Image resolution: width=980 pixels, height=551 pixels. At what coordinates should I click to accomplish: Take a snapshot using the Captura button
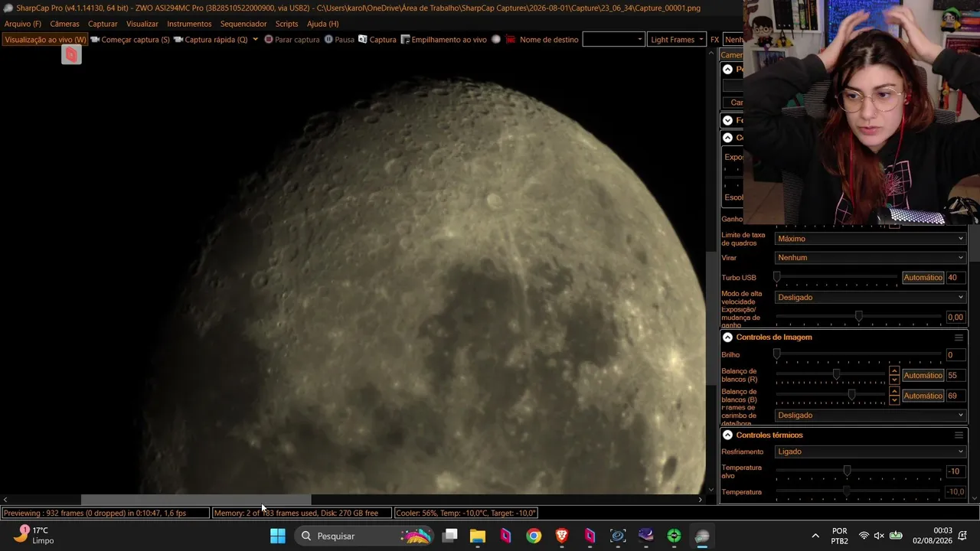point(377,39)
